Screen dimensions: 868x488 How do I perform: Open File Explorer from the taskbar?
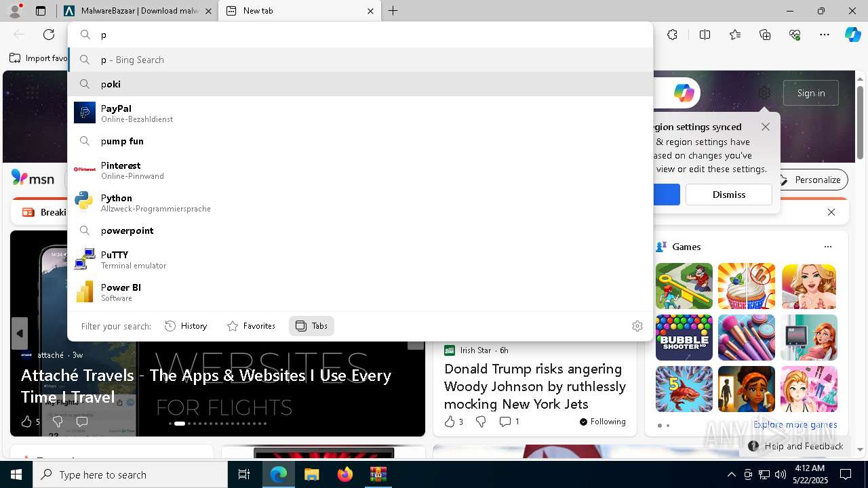[x=311, y=474]
